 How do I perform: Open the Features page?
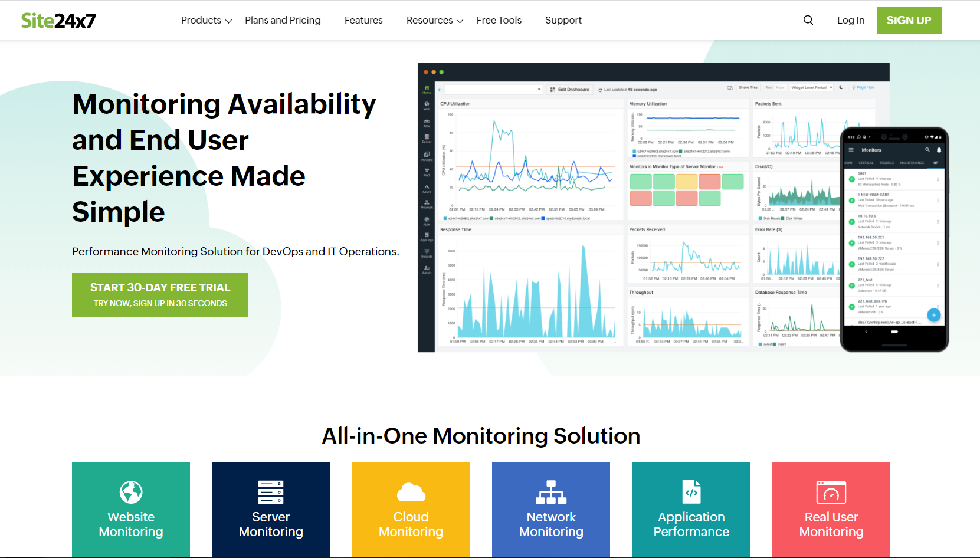click(363, 20)
